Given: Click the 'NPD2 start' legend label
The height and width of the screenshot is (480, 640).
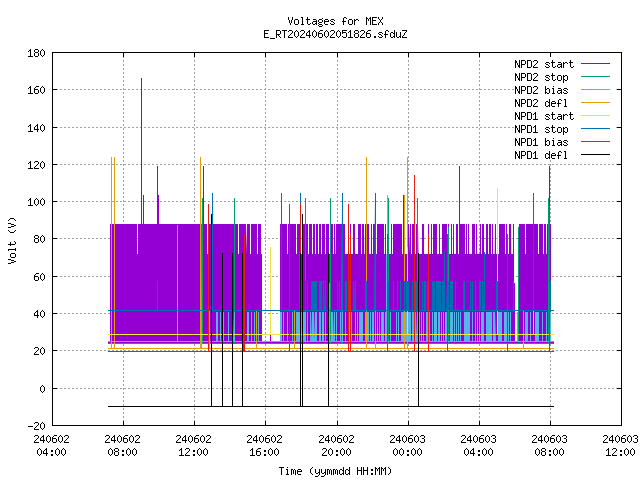Looking at the screenshot, I should tap(544, 64).
